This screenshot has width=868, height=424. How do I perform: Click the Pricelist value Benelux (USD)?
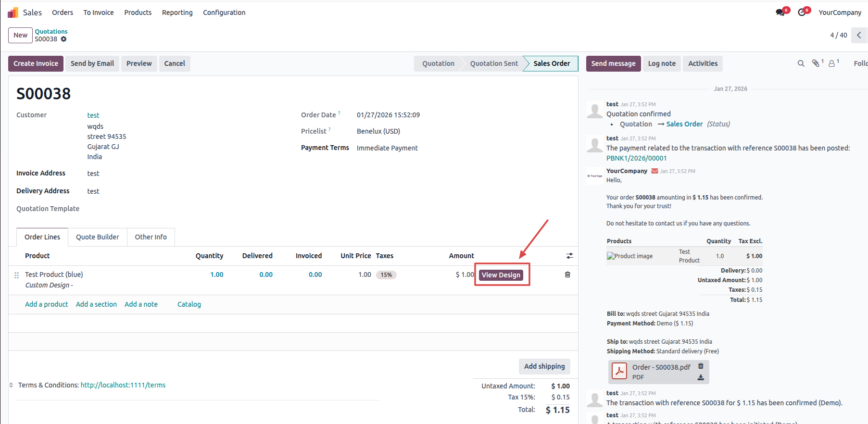point(378,131)
